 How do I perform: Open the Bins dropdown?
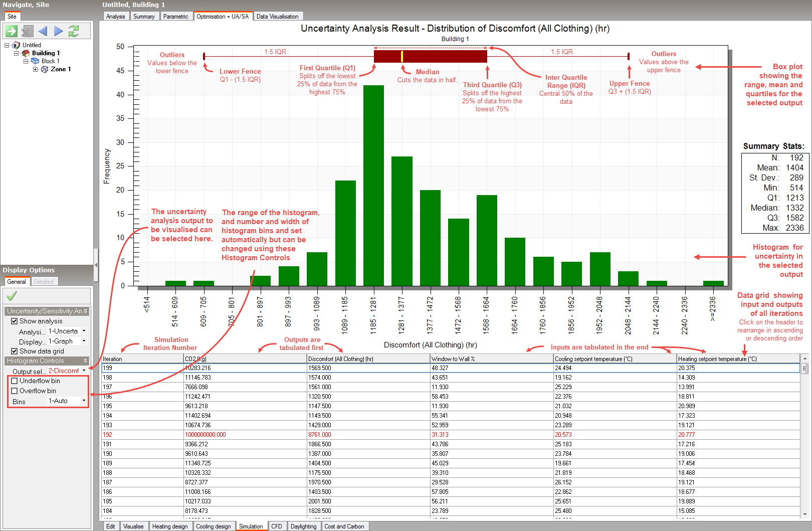[x=84, y=401]
